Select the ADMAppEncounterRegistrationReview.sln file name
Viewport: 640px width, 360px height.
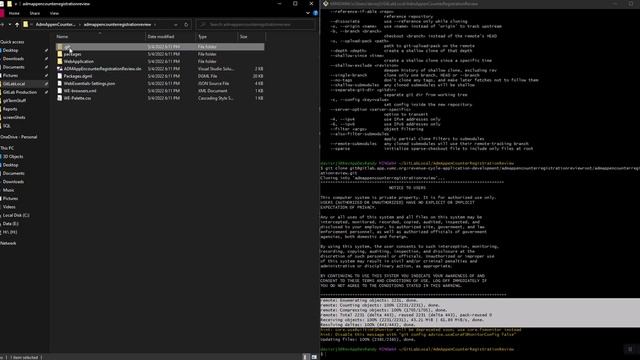click(102, 69)
